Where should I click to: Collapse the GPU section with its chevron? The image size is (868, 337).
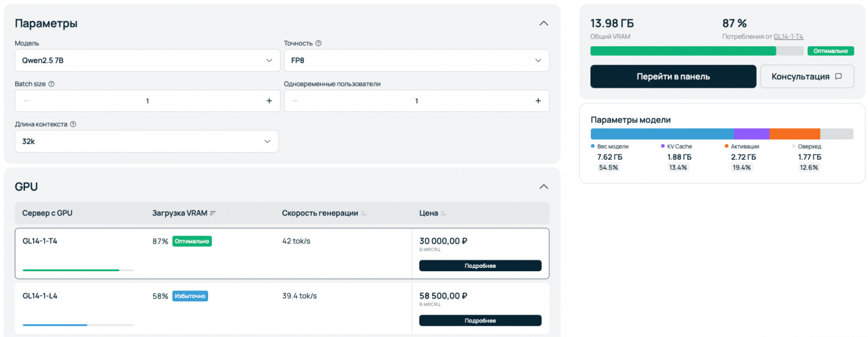click(x=544, y=187)
